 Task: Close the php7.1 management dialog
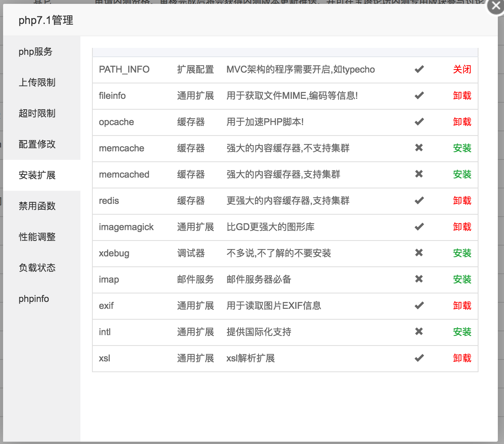coord(496,6)
